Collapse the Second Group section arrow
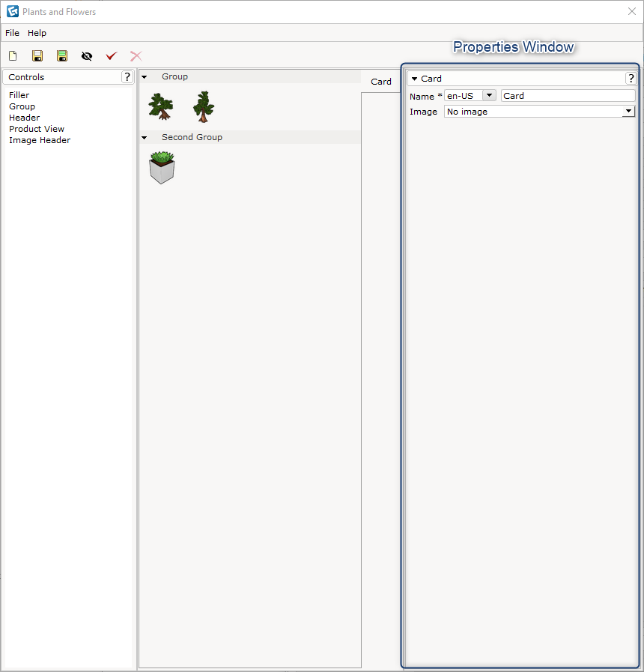 click(145, 138)
